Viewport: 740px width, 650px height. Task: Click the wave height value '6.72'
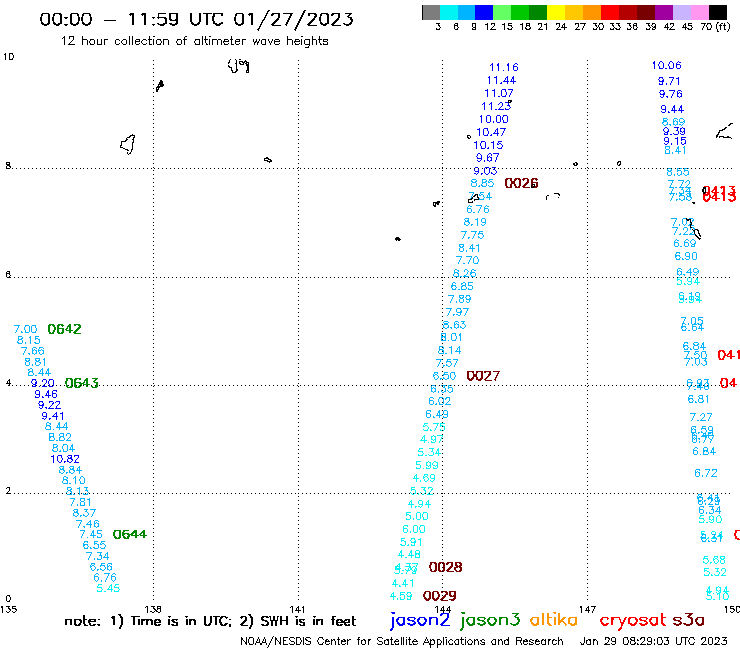coord(706,473)
